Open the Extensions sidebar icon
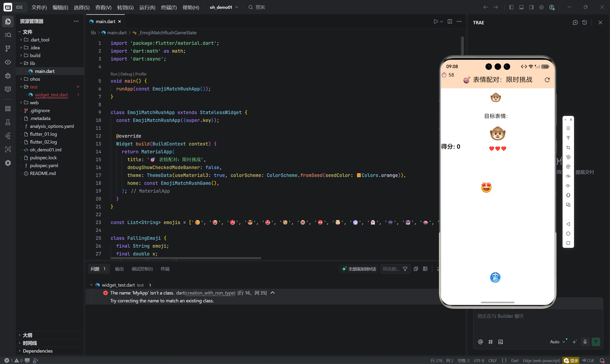Image resolution: width=610 pixels, height=364 pixels. pyautogui.click(x=8, y=108)
